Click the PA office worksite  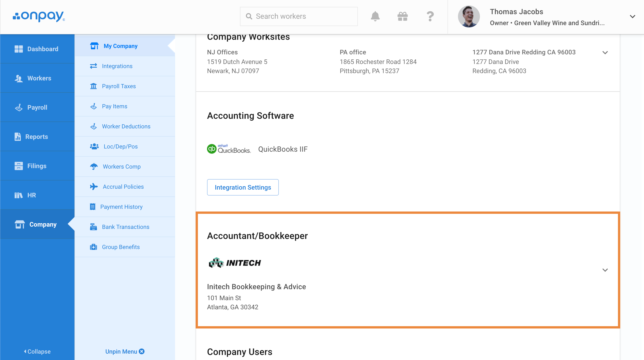(378, 61)
